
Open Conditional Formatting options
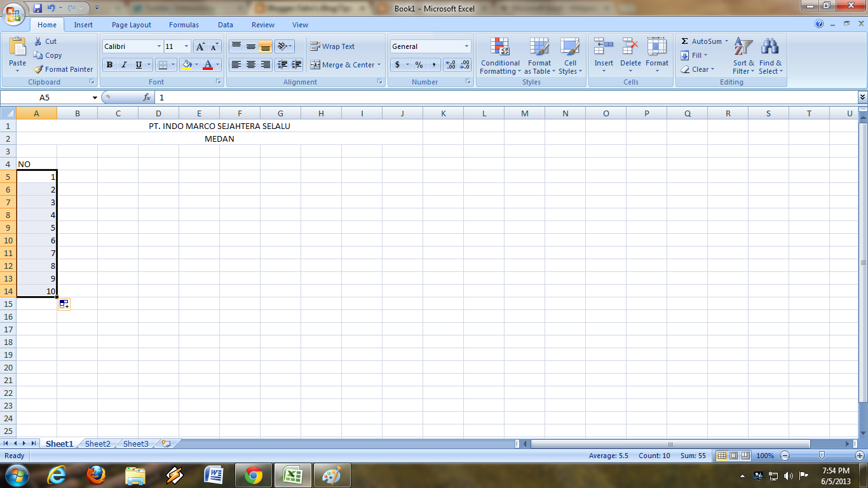[499, 57]
